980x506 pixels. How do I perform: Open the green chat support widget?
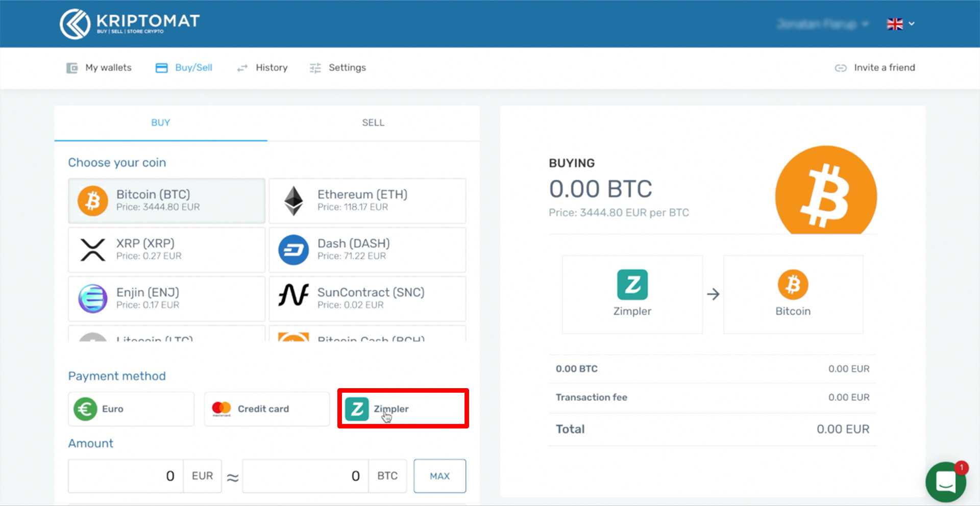tap(946, 482)
